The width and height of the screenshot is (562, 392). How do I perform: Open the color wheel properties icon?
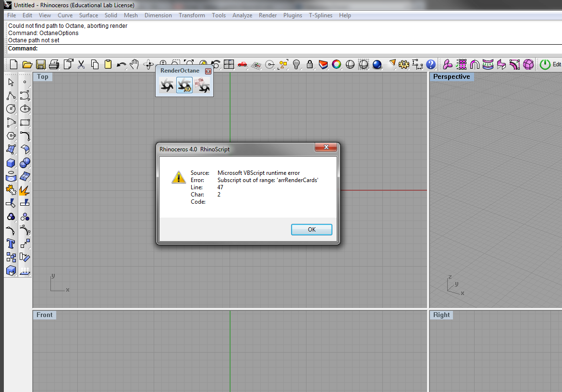[x=337, y=64]
